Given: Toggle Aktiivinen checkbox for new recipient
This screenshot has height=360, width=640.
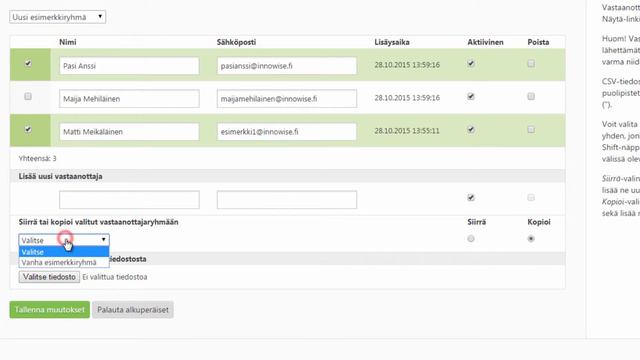Looking at the screenshot, I should coord(471,198).
